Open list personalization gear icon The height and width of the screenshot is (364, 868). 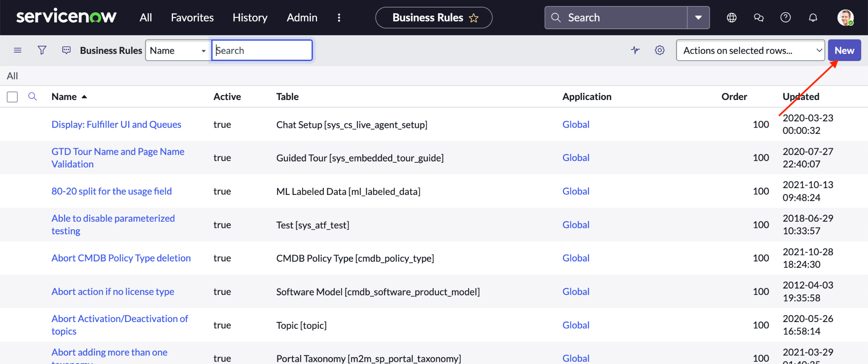(x=659, y=50)
